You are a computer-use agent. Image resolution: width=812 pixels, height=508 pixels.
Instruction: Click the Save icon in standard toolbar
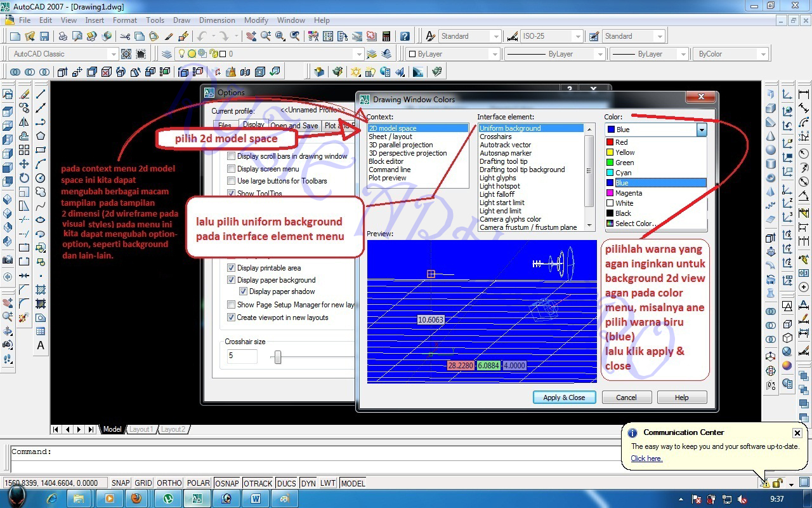tap(44, 36)
